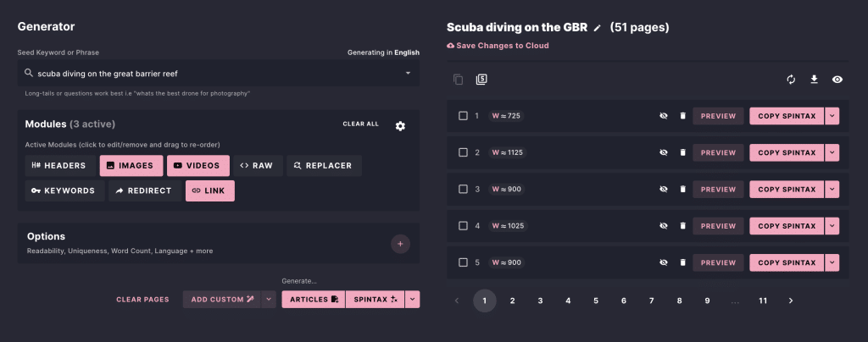Image resolution: width=868 pixels, height=342 pixels.
Task: Tick the checkbox for page 5
Action: pyautogui.click(x=463, y=262)
